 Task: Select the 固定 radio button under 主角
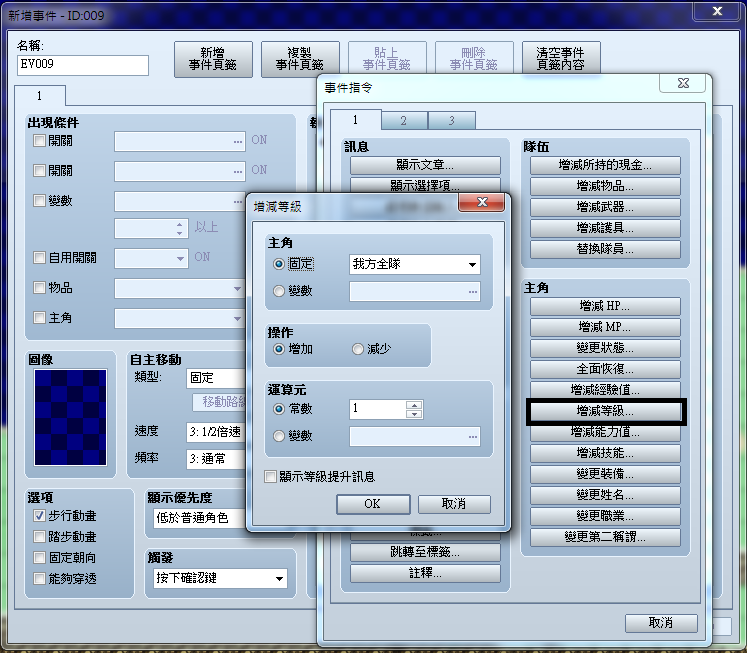pyautogui.click(x=279, y=264)
